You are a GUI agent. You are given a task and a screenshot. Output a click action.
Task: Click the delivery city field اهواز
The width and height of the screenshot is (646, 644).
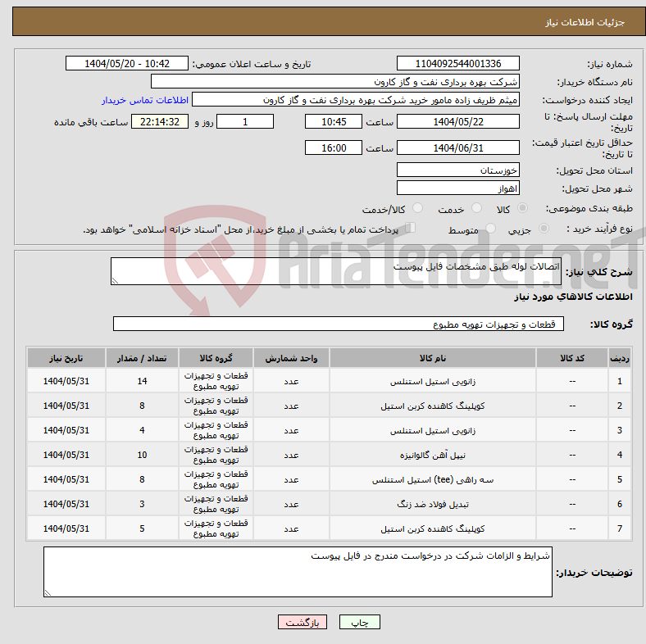click(457, 188)
